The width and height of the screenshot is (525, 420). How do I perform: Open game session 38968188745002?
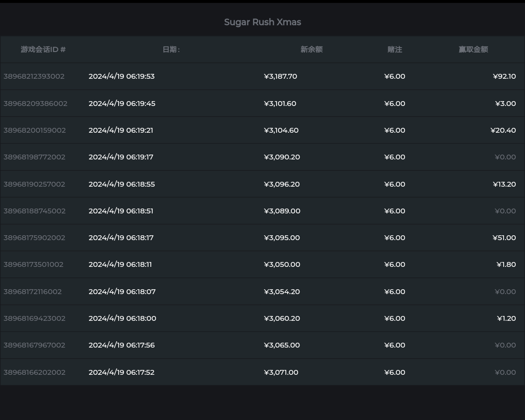tap(35, 211)
